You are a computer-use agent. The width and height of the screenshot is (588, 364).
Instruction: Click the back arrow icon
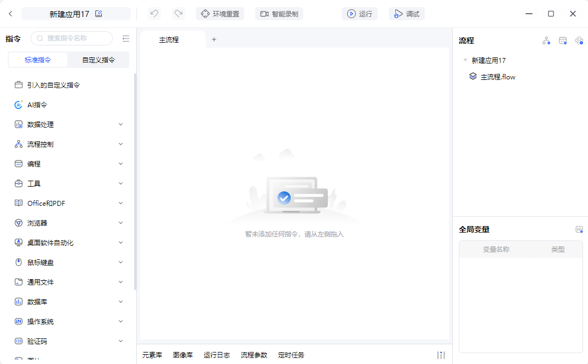point(10,14)
